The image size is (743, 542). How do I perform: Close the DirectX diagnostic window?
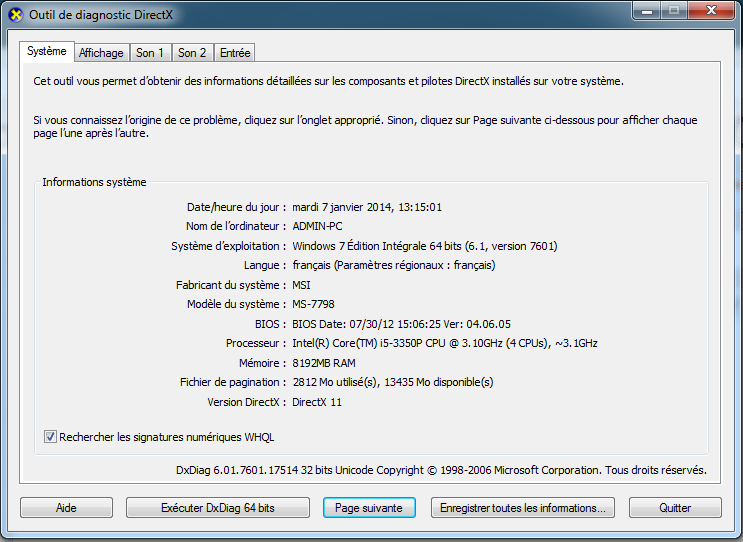tap(711, 10)
